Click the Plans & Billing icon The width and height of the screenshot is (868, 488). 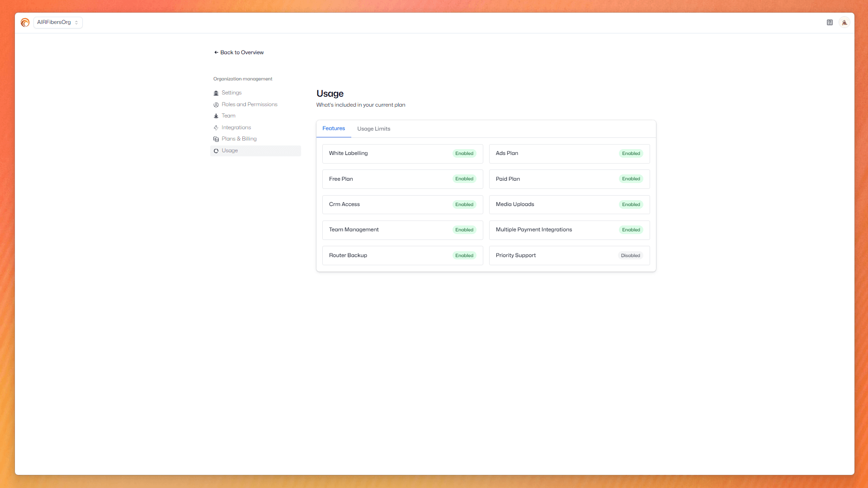point(216,139)
